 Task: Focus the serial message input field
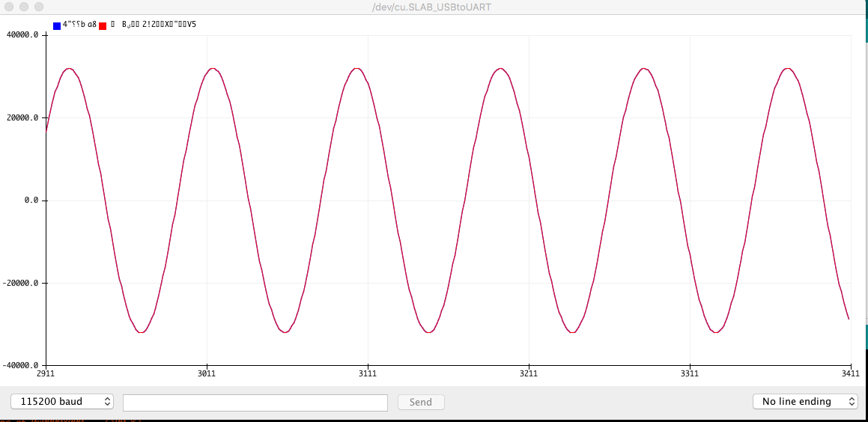pos(255,403)
